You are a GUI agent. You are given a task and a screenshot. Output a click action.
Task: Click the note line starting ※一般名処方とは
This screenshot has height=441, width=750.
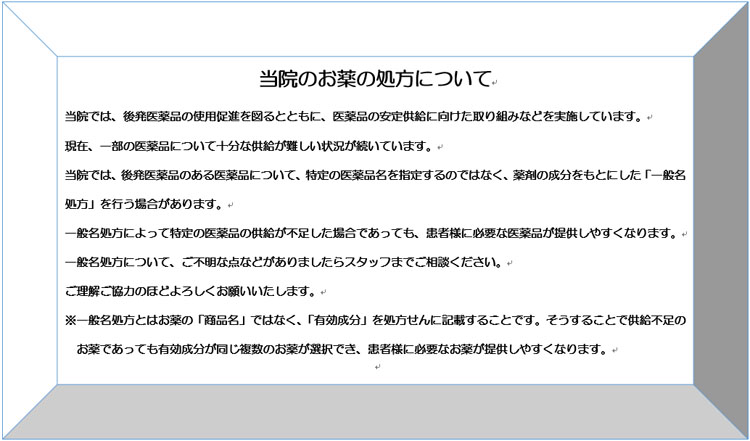[x=375, y=320]
